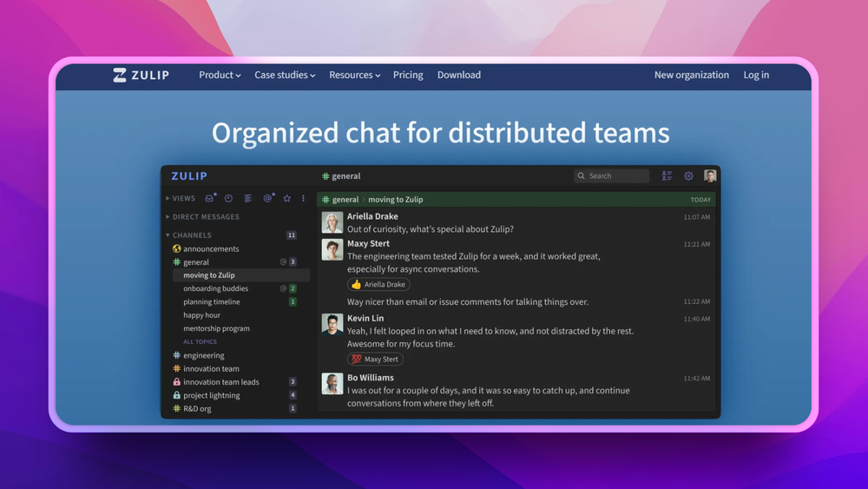Click Kevin Lin's avatar

pos(332,324)
